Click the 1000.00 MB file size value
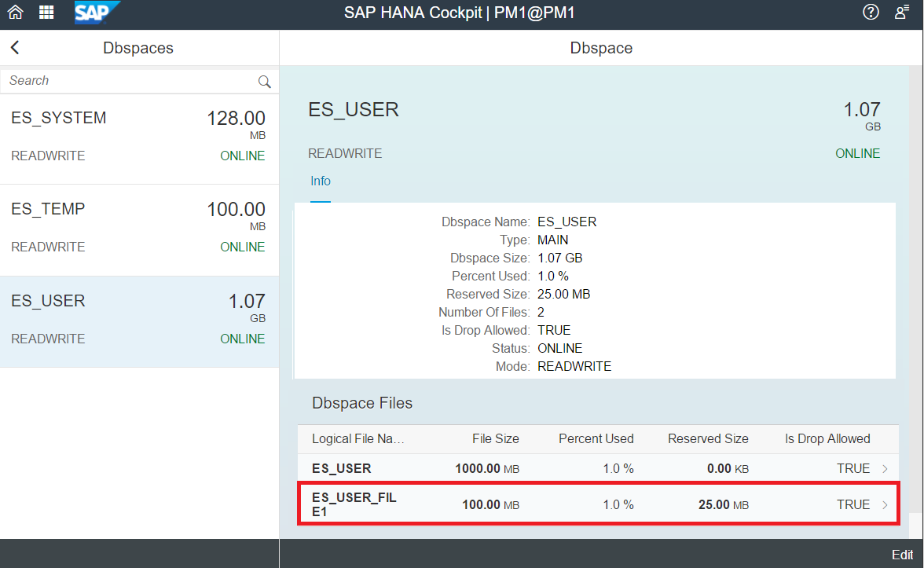 (x=487, y=469)
